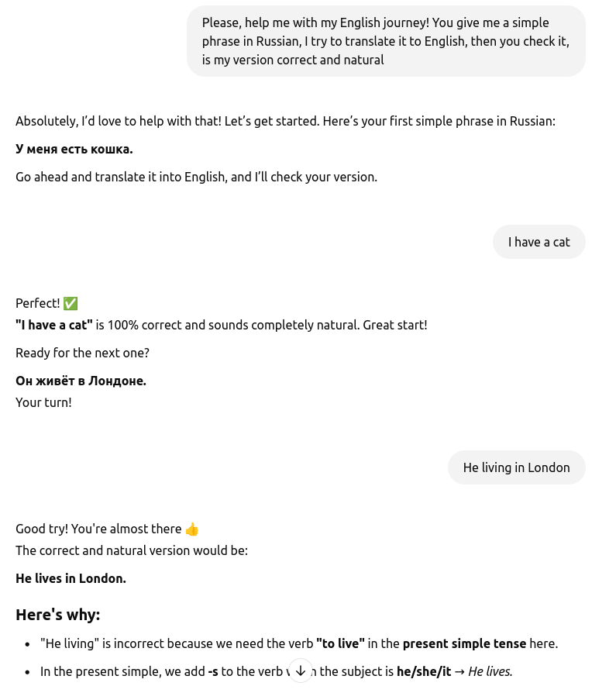Click the italic 'He lives.' example
The image size is (616, 693).
tap(490, 671)
